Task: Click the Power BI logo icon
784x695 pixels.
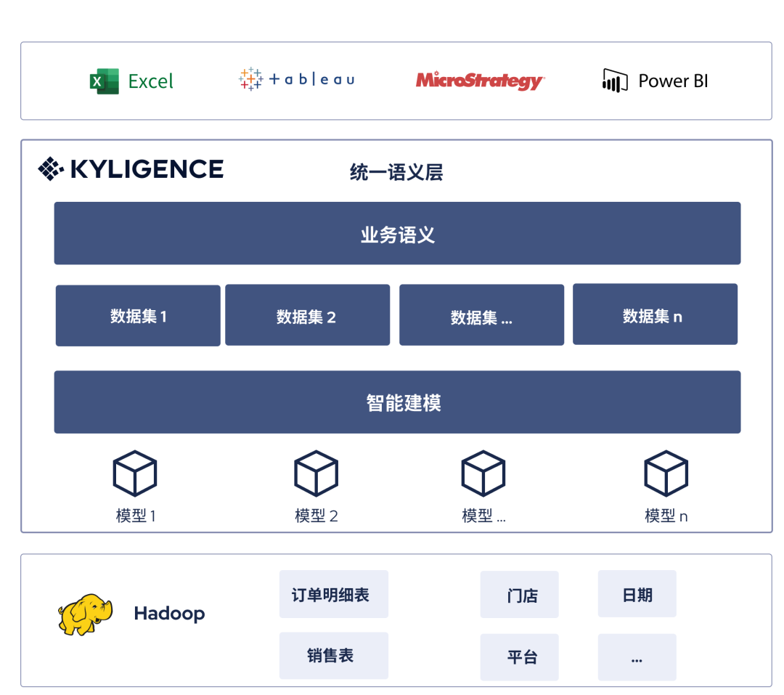Action: [615, 81]
